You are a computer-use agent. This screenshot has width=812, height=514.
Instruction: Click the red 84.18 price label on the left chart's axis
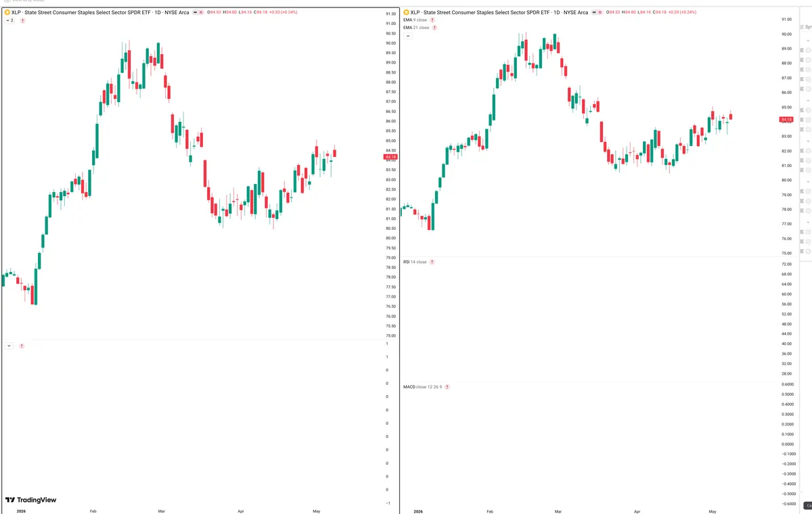pyautogui.click(x=390, y=157)
